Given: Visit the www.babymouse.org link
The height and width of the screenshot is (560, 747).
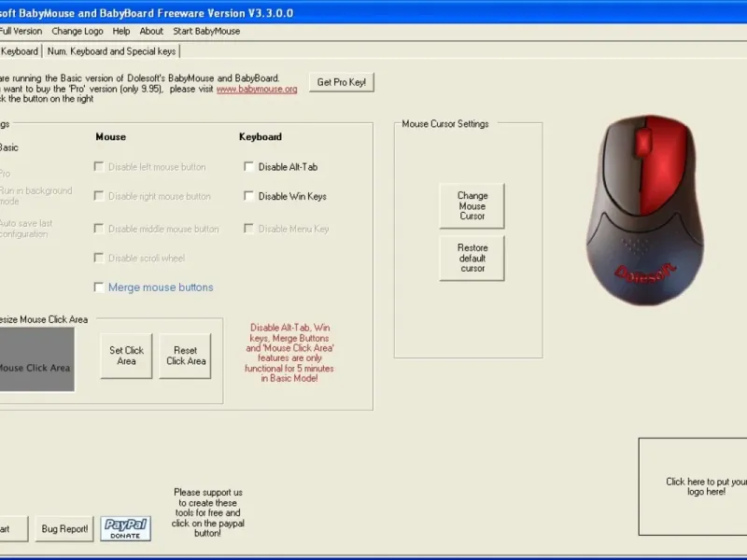Looking at the screenshot, I should [257, 89].
